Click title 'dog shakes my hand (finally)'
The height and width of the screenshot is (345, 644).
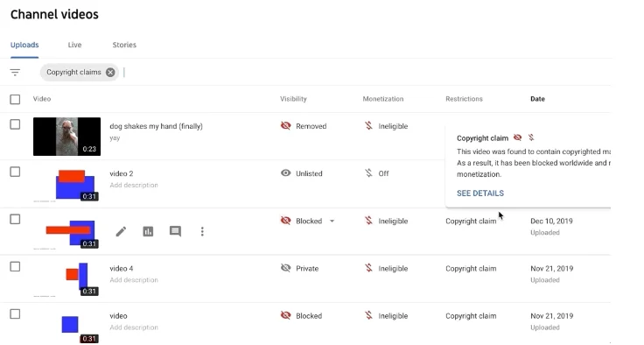(156, 126)
